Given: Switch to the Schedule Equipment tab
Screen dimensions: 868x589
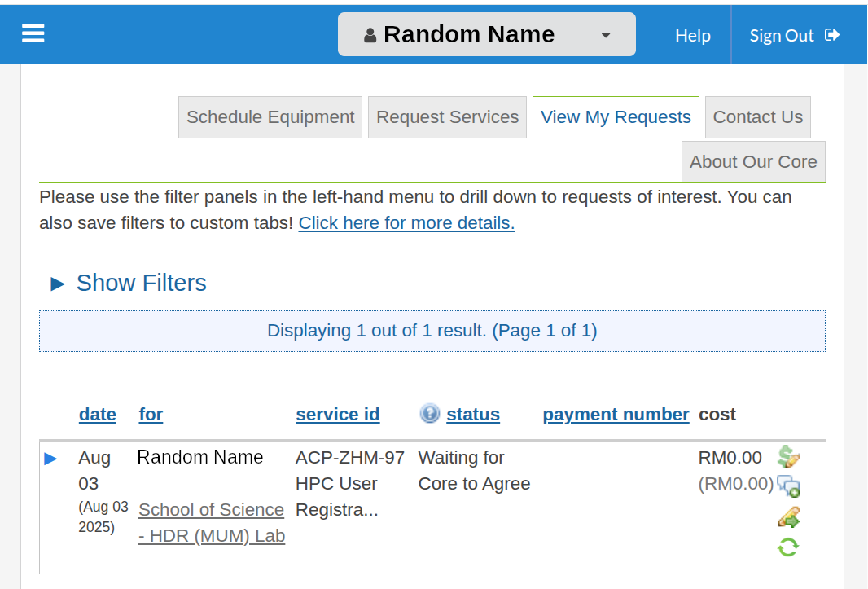Looking at the screenshot, I should point(270,117).
